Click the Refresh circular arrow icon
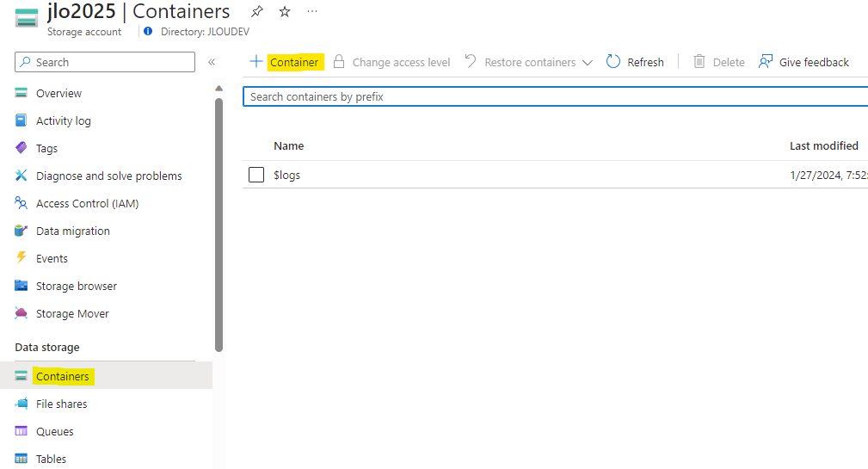This screenshot has width=868, height=469. [613, 61]
